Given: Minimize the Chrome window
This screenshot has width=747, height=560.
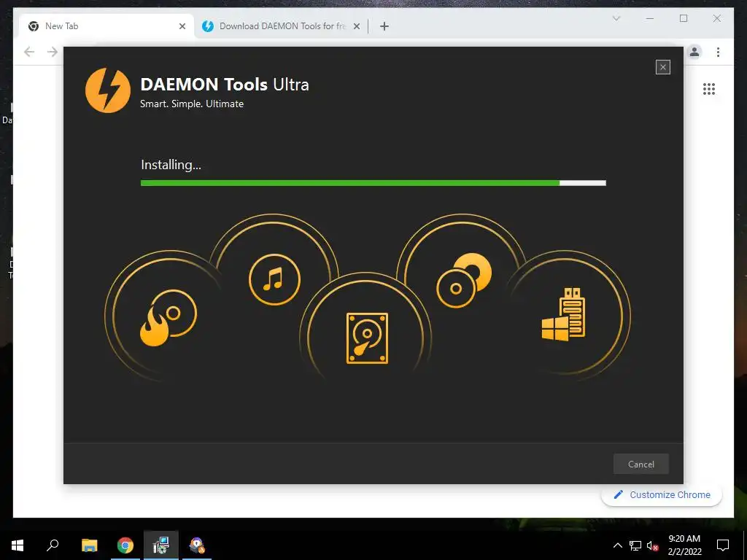Looking at the screenshot, I should click(x=650, y=18).
